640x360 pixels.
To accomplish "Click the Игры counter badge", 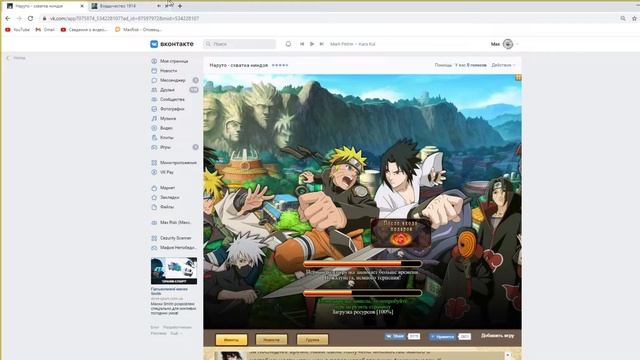I will 196,147.
